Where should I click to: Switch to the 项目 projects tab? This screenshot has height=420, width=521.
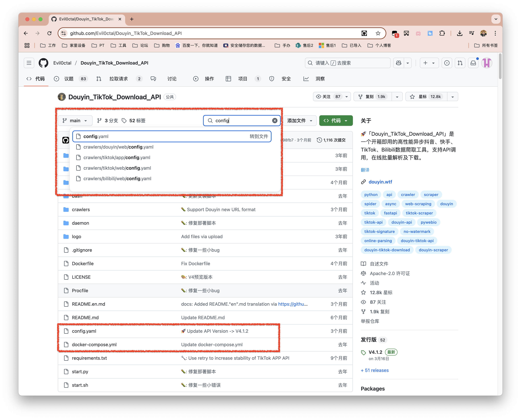tap(243, 79)
